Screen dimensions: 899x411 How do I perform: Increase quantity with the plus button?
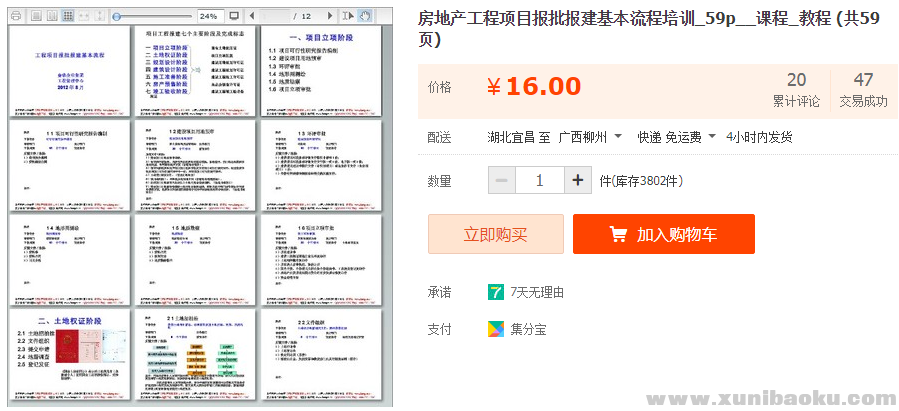pos(579,180)
